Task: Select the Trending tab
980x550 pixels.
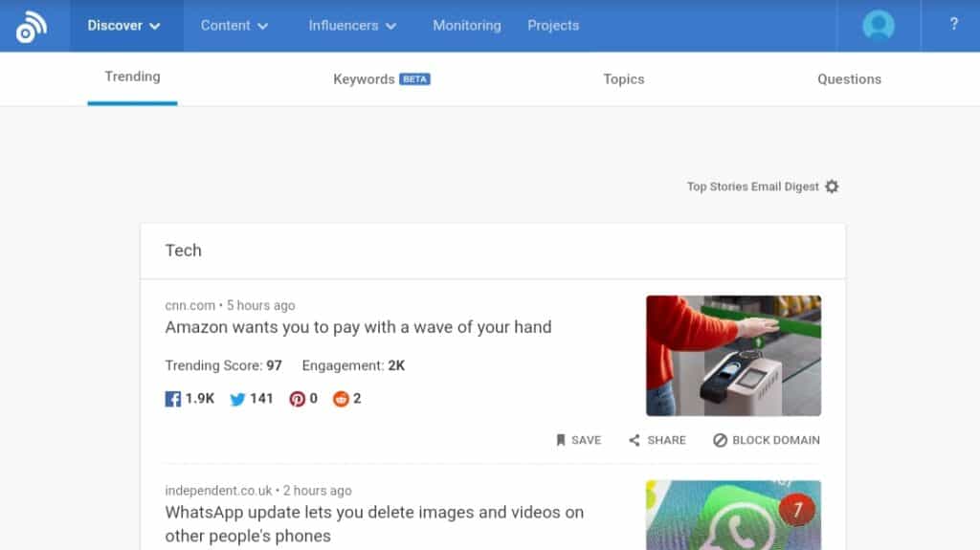Action: (132, 77)
